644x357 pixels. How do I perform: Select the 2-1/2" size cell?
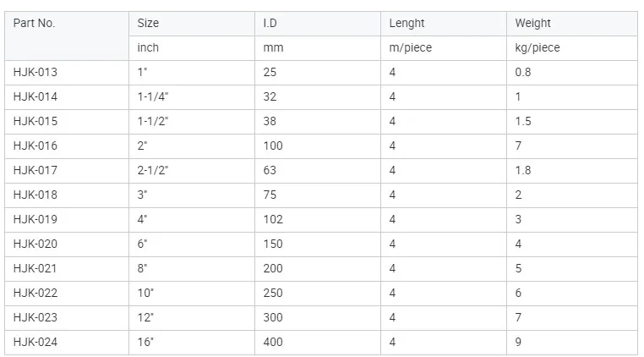pyautogui.click(x=153, y=171)
